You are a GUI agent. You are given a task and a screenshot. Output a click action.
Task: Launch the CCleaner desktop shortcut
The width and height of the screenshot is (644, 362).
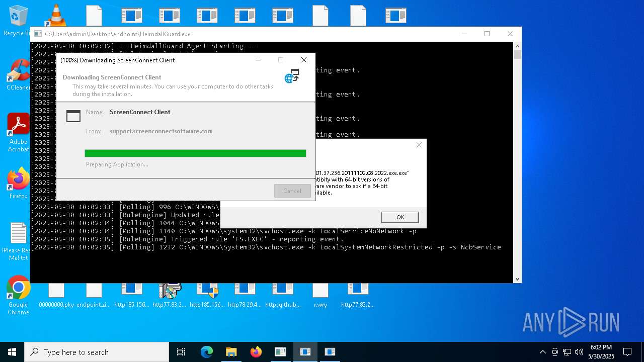point(19,75)
